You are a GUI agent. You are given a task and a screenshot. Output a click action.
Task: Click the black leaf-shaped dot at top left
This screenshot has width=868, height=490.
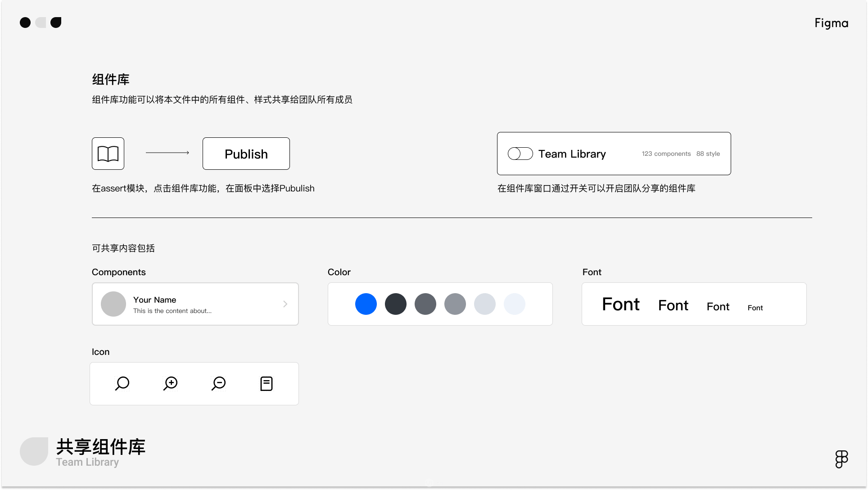point(56,23)
